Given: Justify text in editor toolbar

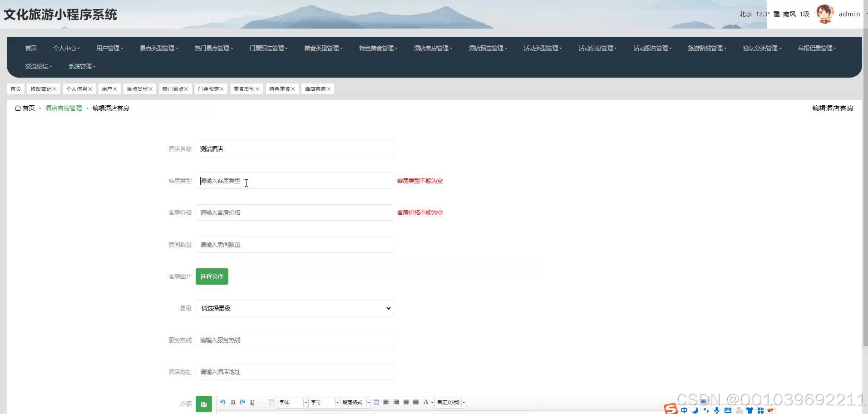Looking at the screenshot, I should [x=416, y=402].
